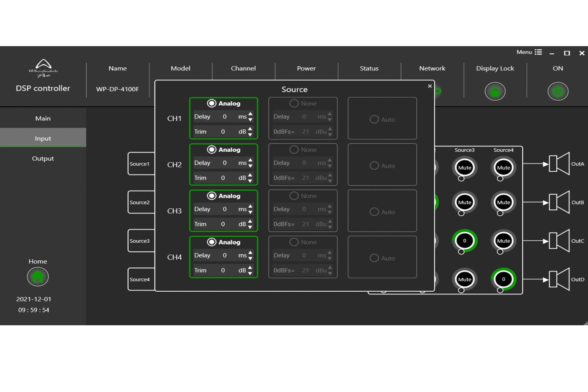
Task: Open the Output tab in sidebar
Action: point(43,158)
